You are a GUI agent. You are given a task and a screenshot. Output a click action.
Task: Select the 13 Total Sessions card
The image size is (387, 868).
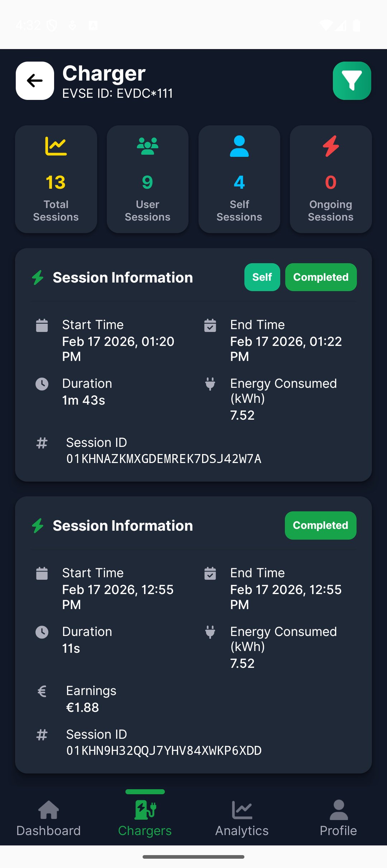tap(56, 179)
